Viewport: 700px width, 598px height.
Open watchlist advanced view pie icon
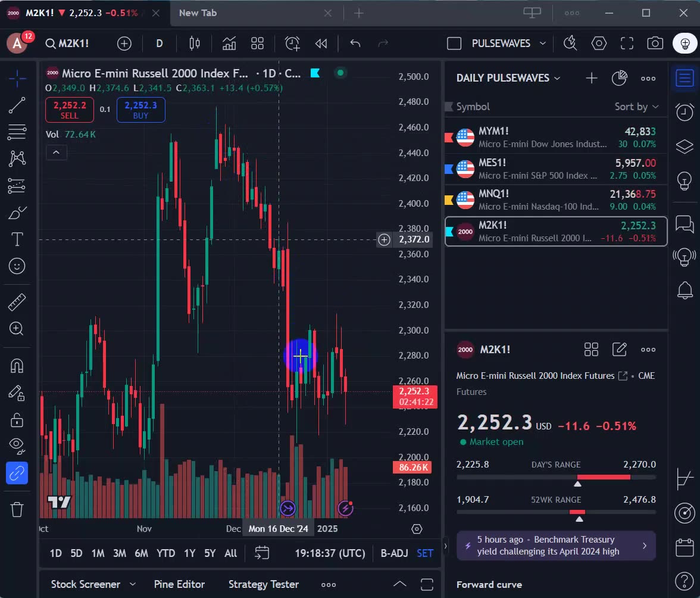pos(619,78)
